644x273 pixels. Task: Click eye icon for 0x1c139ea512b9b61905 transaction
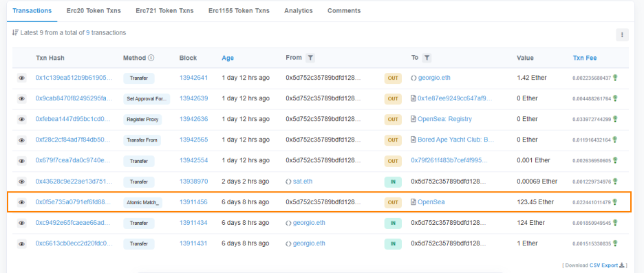tap(22, 78)
